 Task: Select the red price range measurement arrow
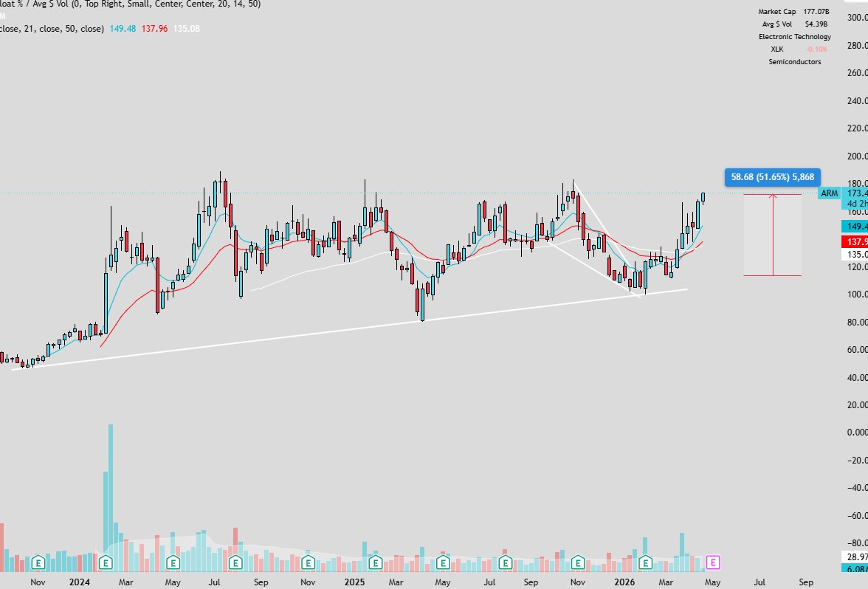(773, 235)
